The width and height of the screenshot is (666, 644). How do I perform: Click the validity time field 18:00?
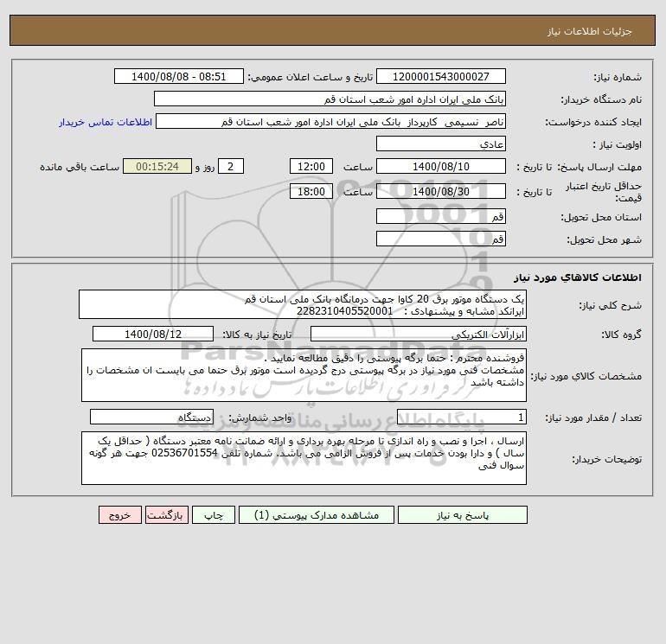pos(311,191)
